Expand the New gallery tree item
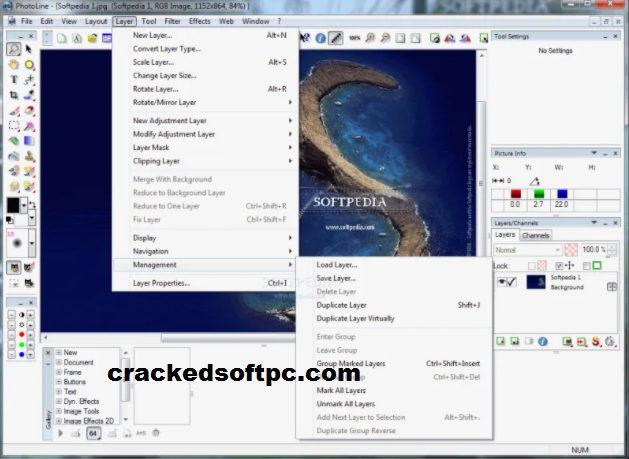The image size is (629, 459). pos(59,352)
